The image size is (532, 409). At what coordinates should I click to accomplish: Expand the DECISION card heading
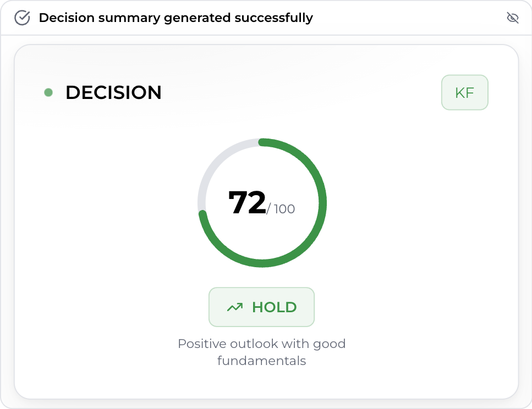[x=113, y=92]
